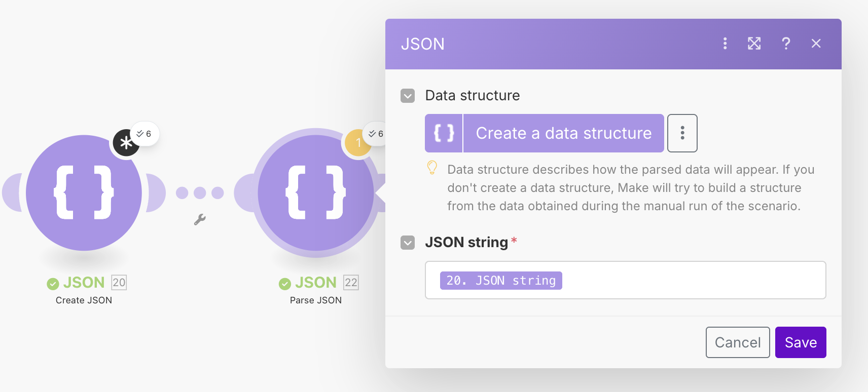Click the wrench icon between the JSON modules
The height and width of the screenshot is (392, 868).
point(199,221)
